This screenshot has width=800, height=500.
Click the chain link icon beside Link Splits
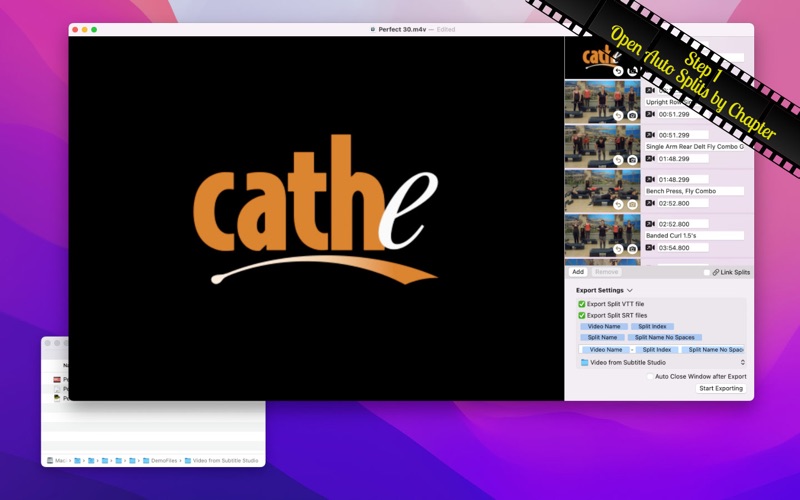pos(716,272)
